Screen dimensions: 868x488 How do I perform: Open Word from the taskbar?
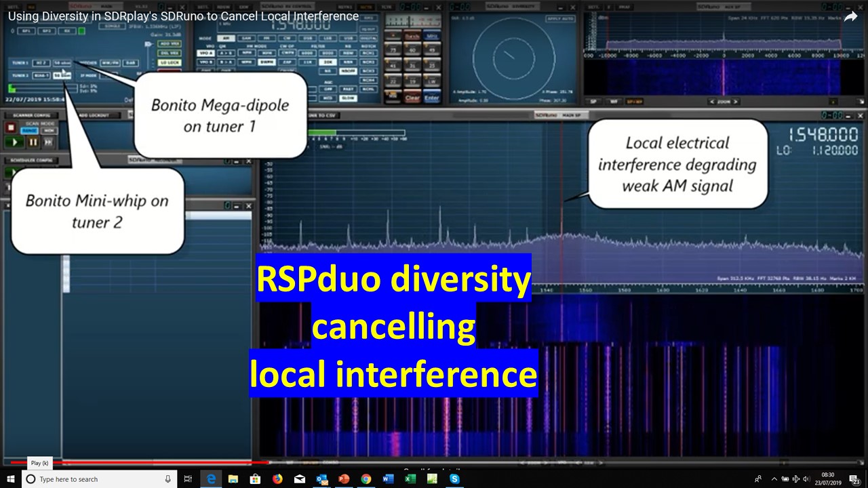[389, 479]
